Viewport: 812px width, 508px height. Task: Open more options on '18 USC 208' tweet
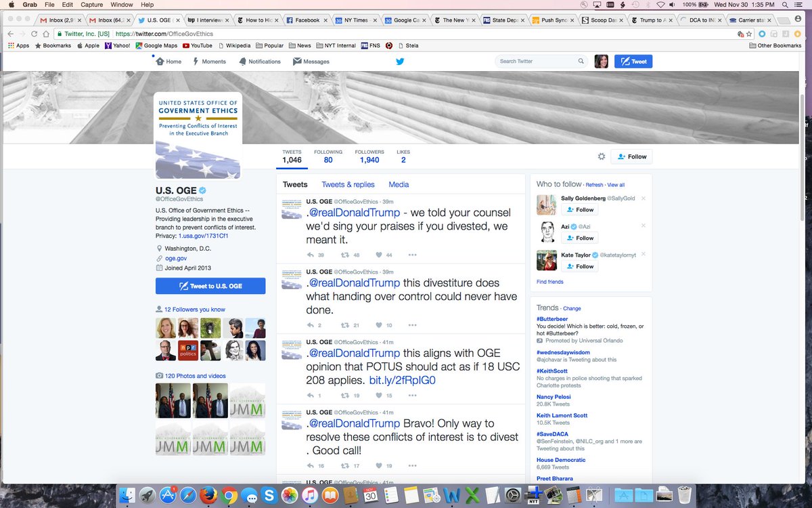pyautogui.click(x=412, y=396)
